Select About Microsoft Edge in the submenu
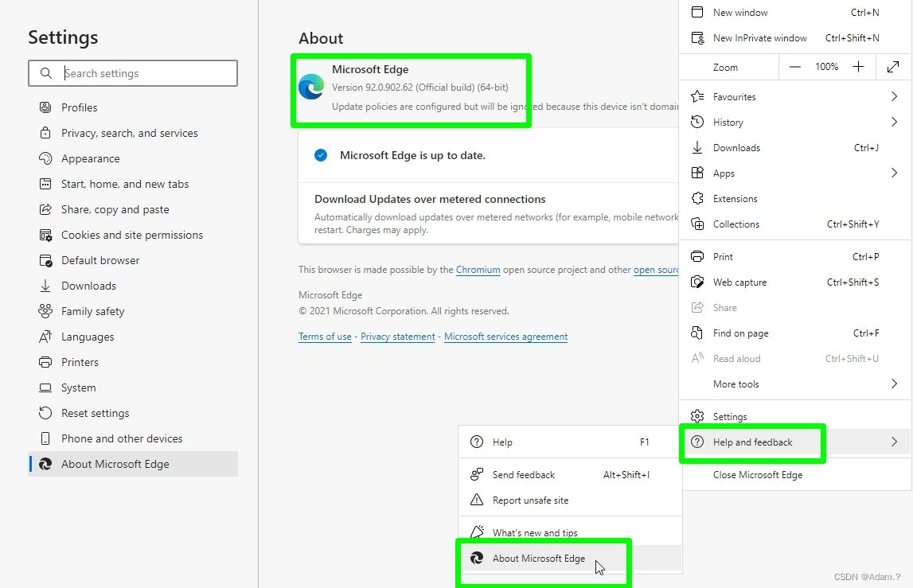The height and width of the screenshot is (588, 913). point(570,559)
